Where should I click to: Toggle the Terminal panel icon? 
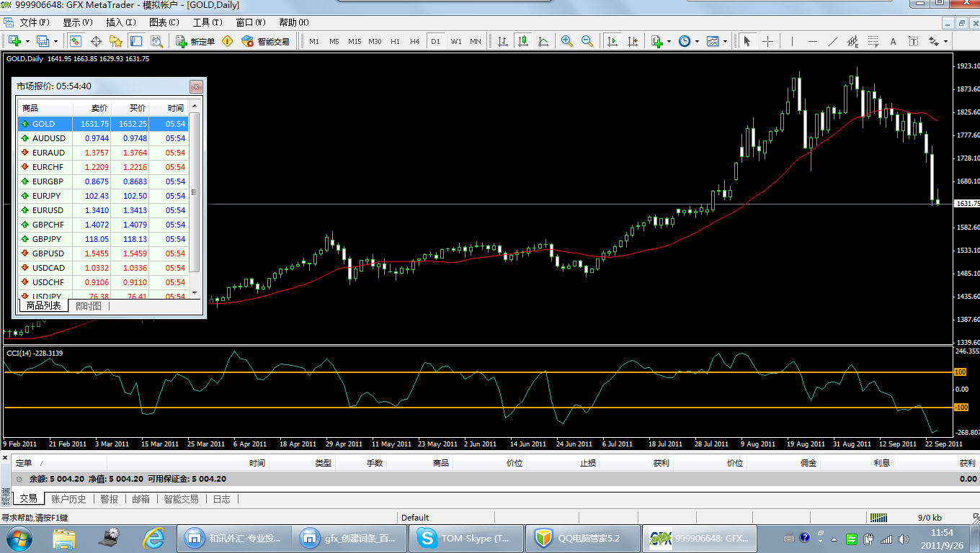click(x=136, y=41)
